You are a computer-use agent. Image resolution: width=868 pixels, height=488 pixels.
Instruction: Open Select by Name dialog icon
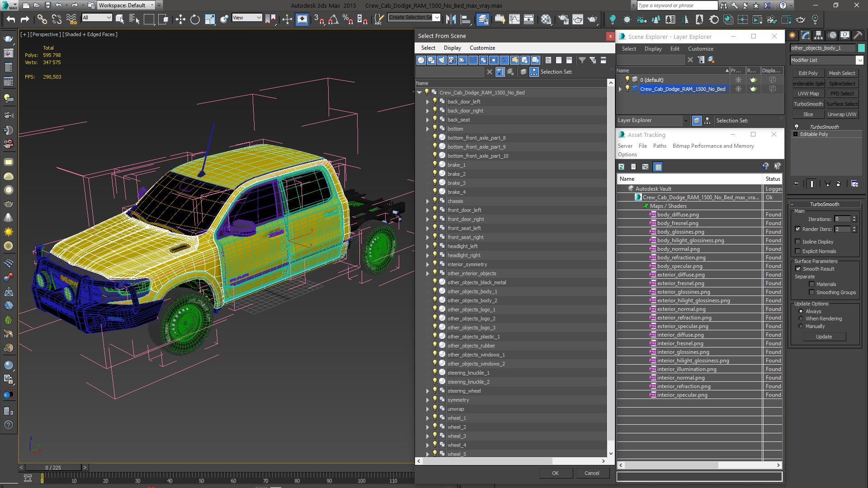pos(134,19)
